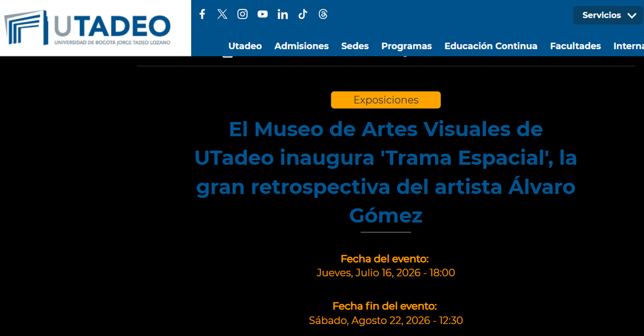The height and width of the screenshot is (336, 644).
Task: Click the 'Trama Espacial' event headline
Action: click(x=386, y=172)
